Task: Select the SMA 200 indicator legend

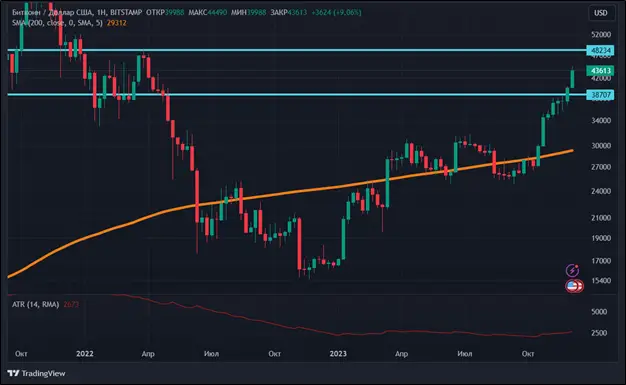Action: [57, 23]
